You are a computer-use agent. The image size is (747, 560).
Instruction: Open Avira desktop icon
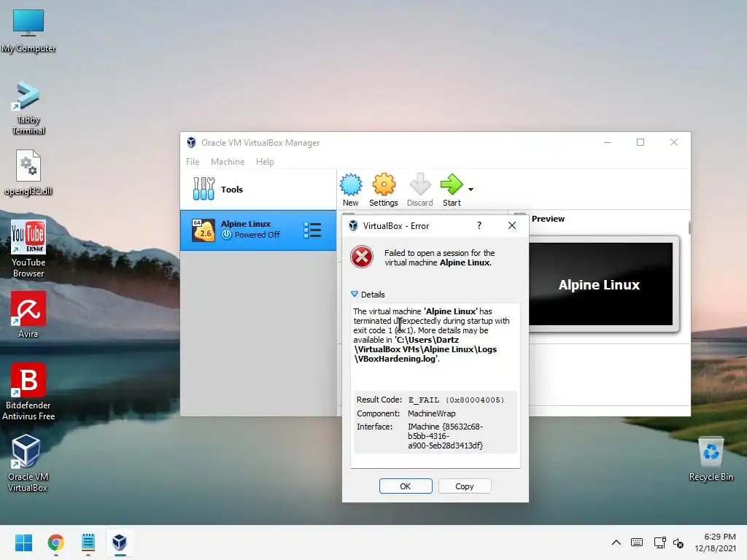(28, 314)
